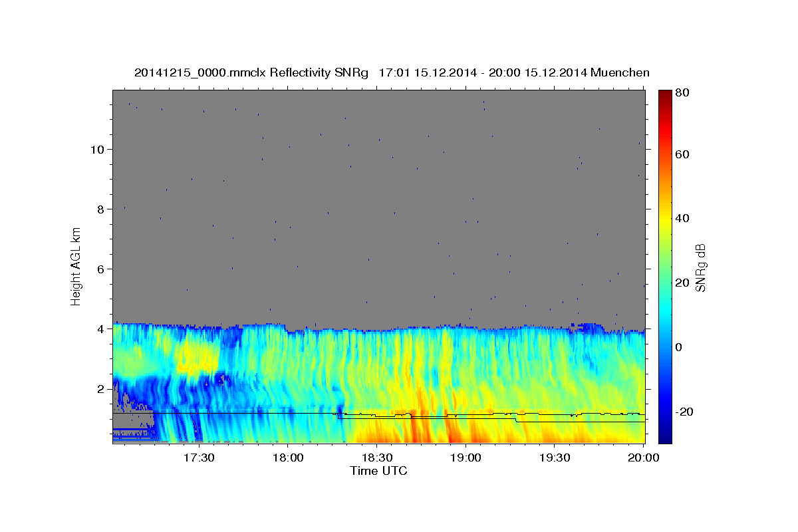This screenshot has width=798, height=532.
Task: Click the colorbar value 60
Action: [x=683, y=154]
